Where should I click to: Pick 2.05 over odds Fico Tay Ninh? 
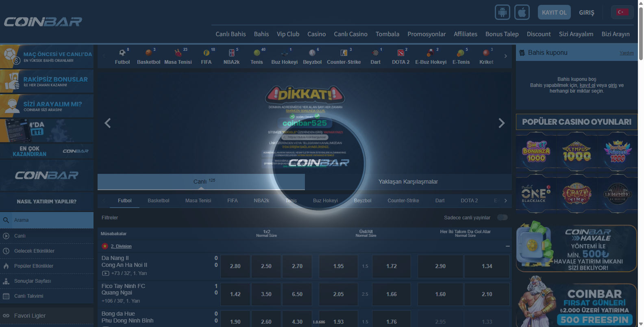pyautogui.click(x=338, y=294)
